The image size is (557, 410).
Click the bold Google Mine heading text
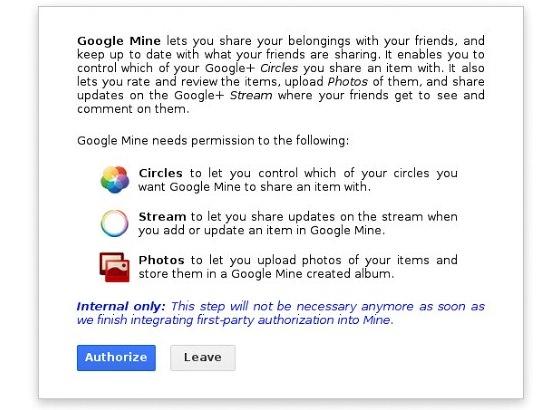click(119, 41)
